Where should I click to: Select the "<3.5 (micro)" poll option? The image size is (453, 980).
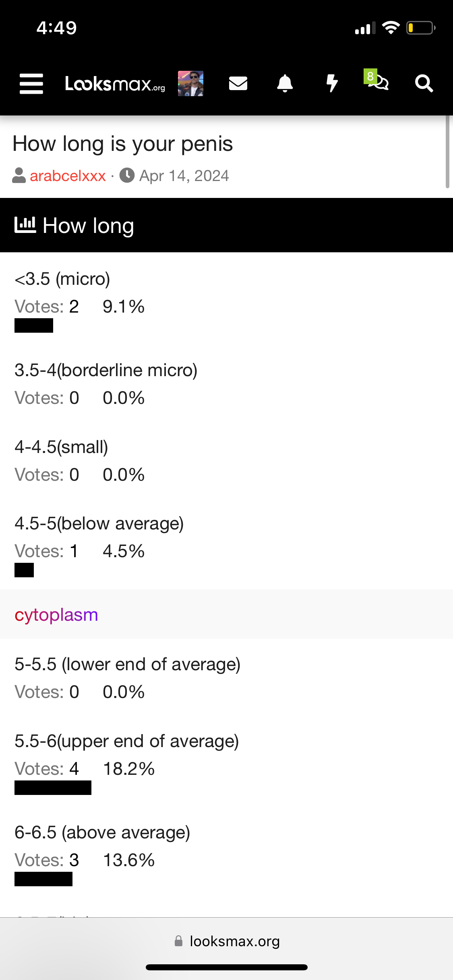click(x=62, y=279)
